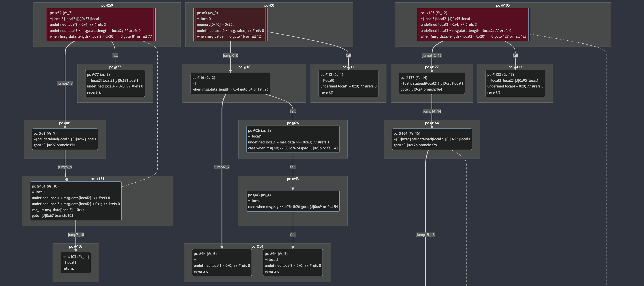Click the pc @123 (#s_13) revert node

tap(515, 83)
